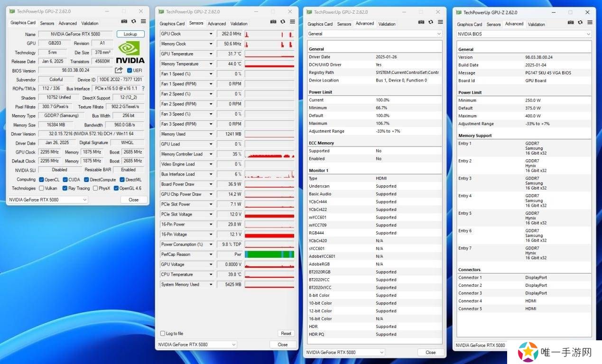Enable the PhysX checkbox
Viewport: 602px width, 364px height.
pos(95,188)
